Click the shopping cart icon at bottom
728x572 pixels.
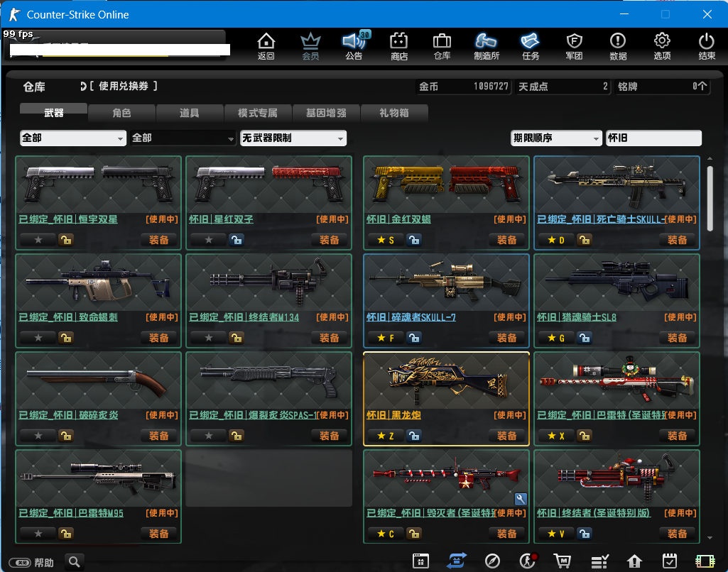(x=563, y=561)
